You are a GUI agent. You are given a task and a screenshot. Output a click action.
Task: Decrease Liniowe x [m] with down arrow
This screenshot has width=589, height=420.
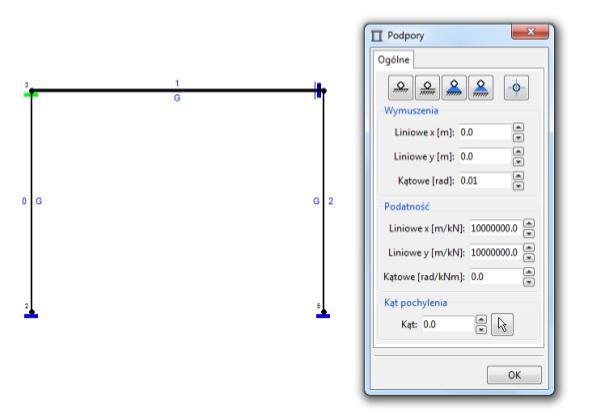click(x=518, y=137)
